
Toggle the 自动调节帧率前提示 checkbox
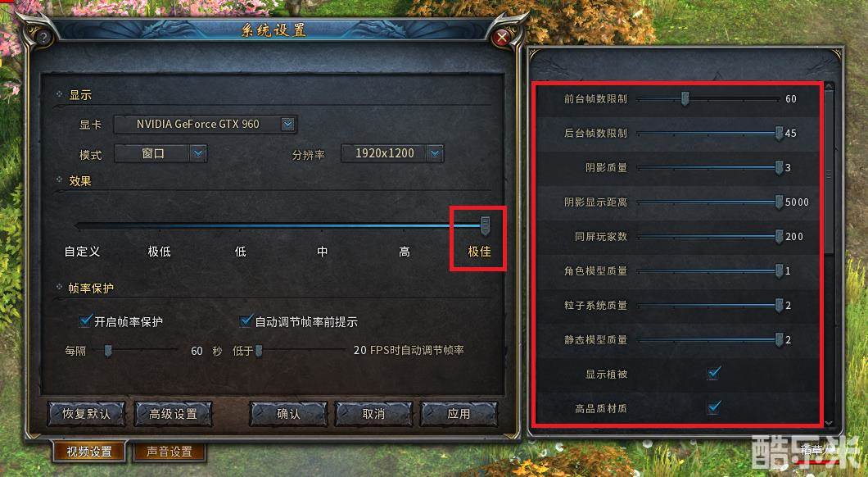tap(246, 320)
